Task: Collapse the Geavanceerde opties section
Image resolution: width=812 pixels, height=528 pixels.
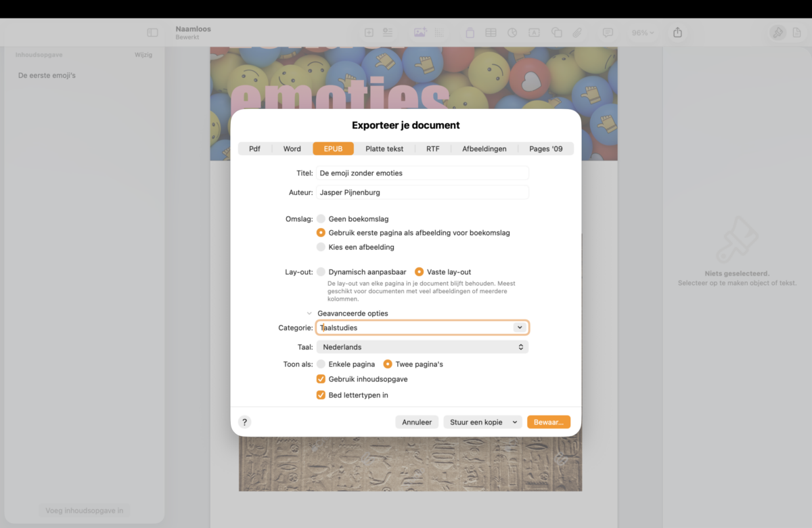Action: click(x=309, y=313)
